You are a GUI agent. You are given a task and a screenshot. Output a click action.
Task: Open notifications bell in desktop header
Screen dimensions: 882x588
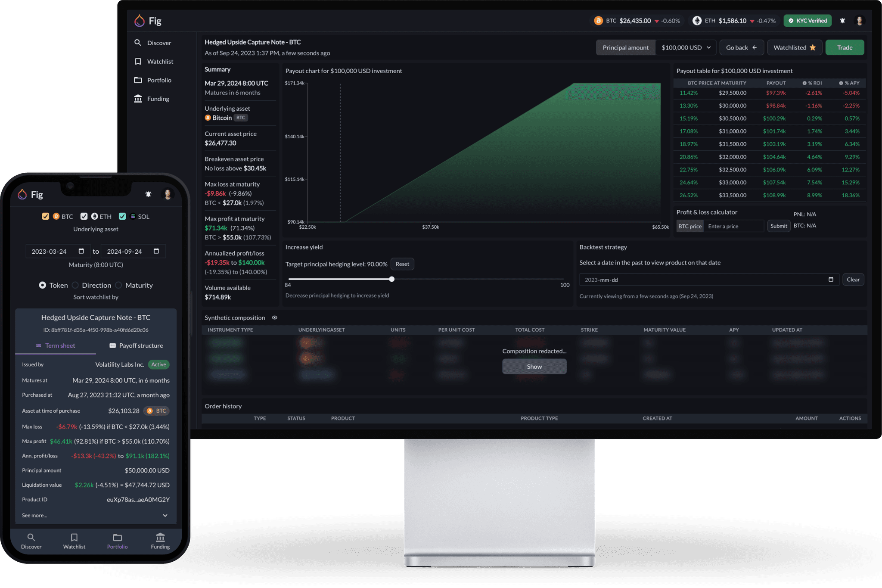[x=842, y=21]
